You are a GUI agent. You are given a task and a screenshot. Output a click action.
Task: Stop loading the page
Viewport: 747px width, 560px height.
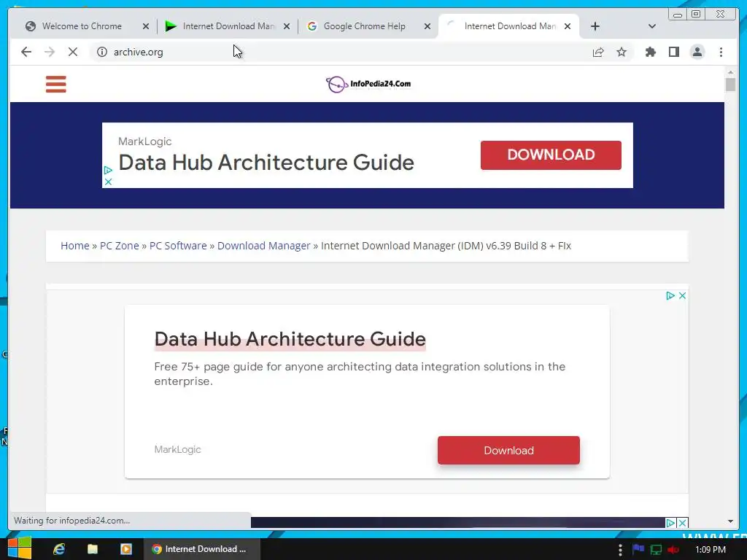[x=73, y=52]
